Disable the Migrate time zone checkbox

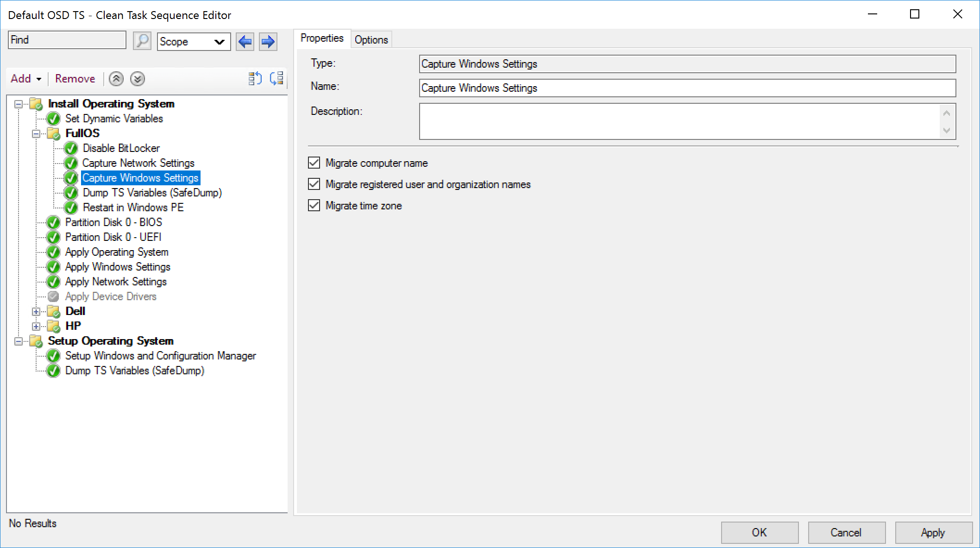314,205
